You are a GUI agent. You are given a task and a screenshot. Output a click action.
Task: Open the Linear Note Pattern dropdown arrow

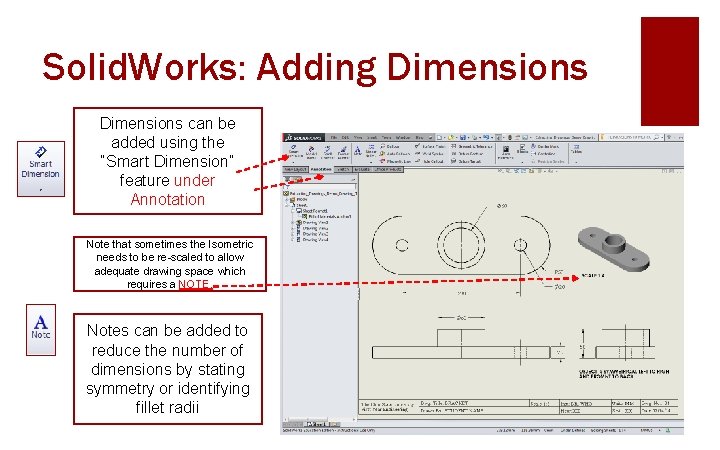(371, 163)
